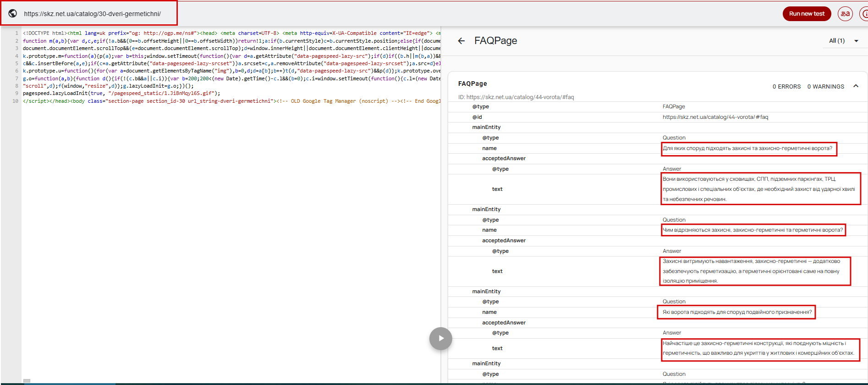Click line number 5 in the code gutter

point(17,63)
